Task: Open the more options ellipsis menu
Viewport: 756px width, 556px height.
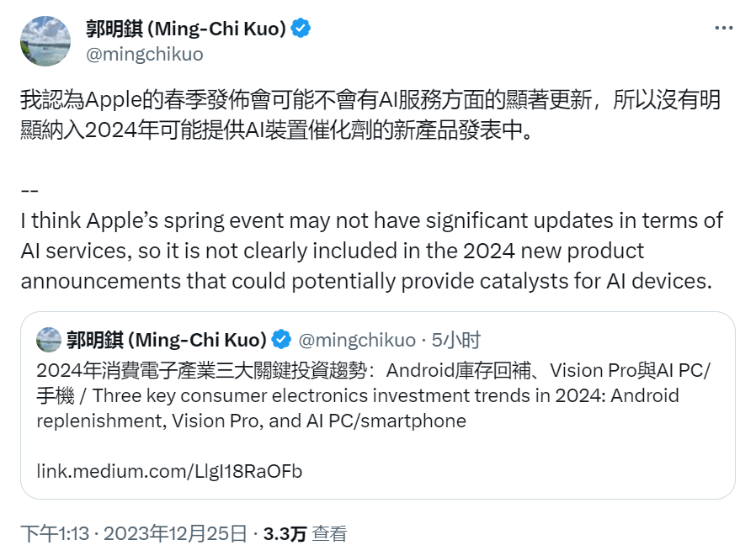Action: (723, 28)
